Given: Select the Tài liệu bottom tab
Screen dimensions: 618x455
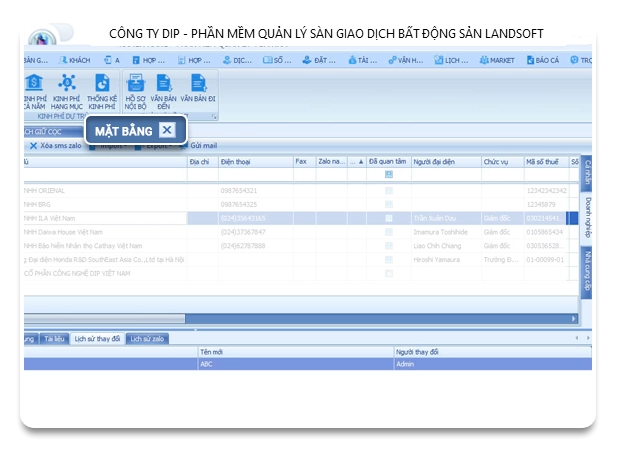Looking at the screenshot, I should click(x=54, y=339).
